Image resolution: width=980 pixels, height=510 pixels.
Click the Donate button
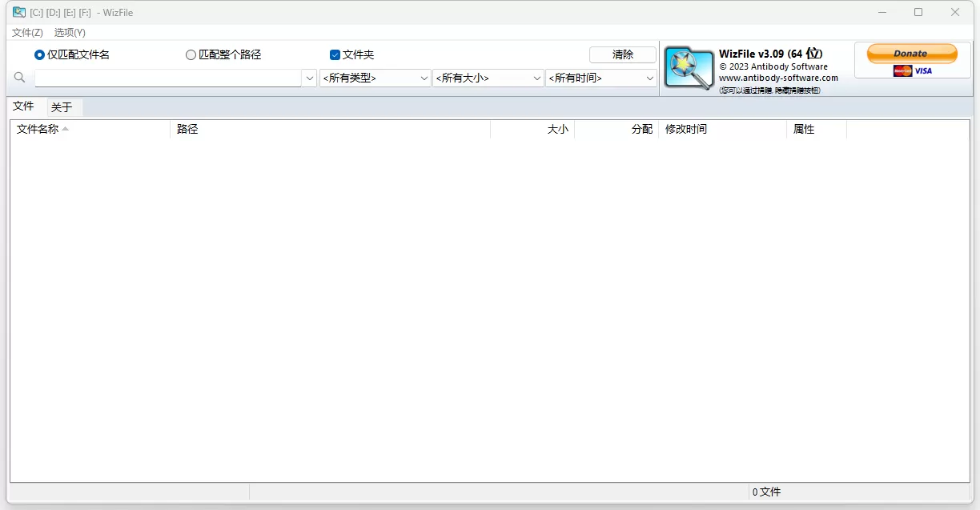pyautogui.click(x=911, y=53)
